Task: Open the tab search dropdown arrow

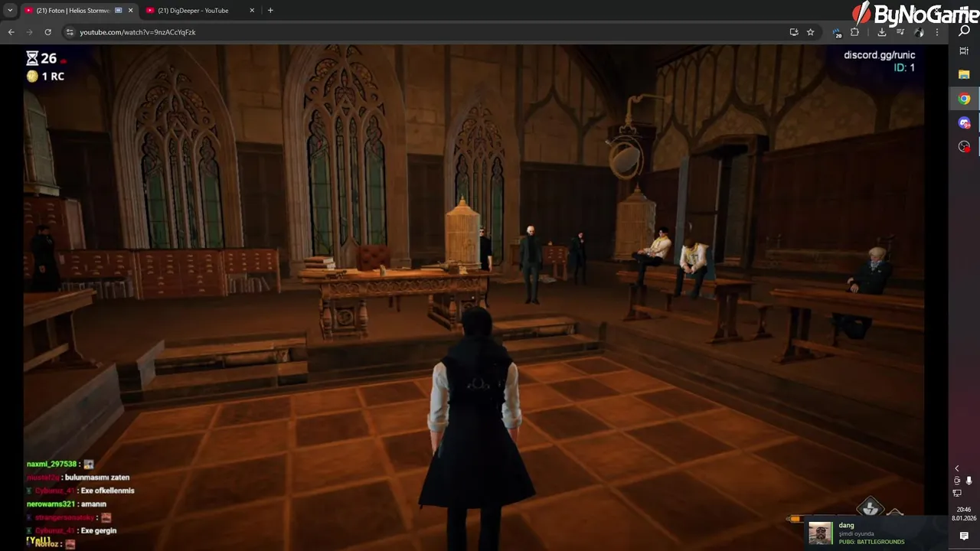Action: pos(10,11)
